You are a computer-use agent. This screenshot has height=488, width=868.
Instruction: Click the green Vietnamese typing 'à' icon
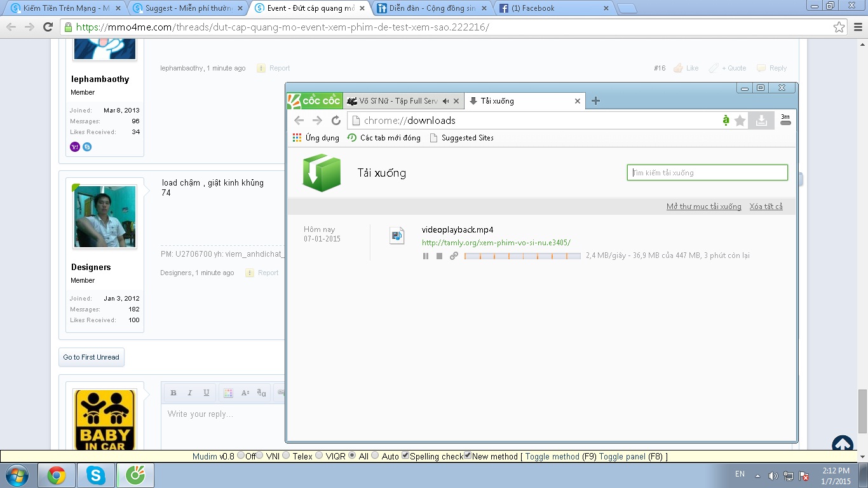click(726, 120)
